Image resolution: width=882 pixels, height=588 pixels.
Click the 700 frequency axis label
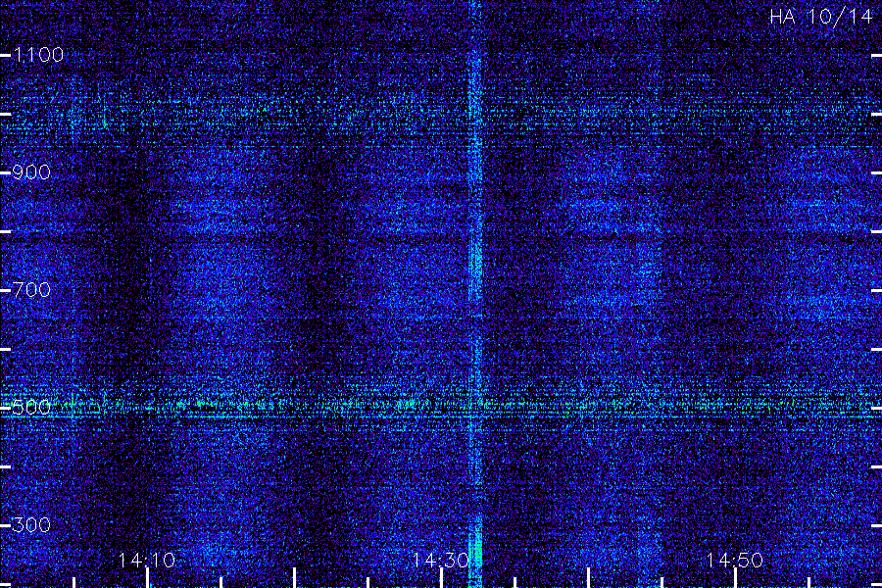click(31, 290)
